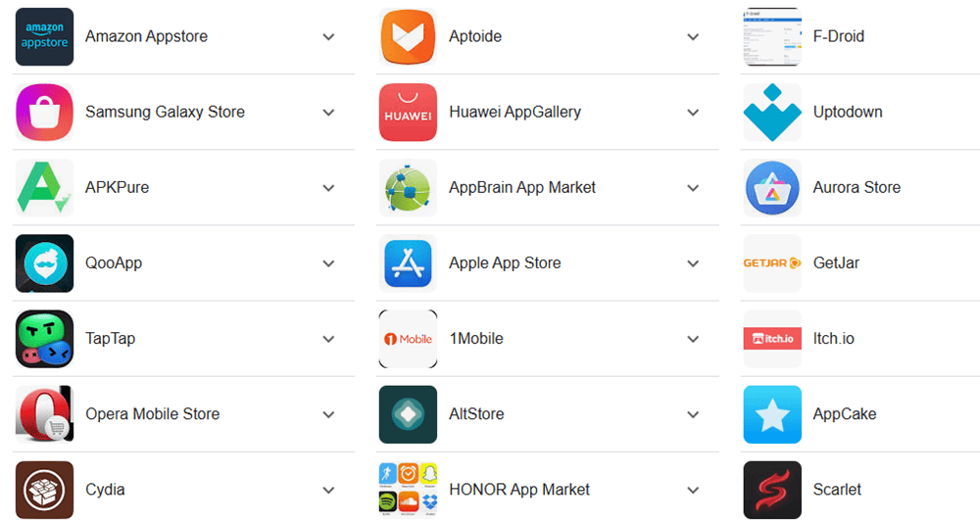Click the QooApp mascot icon
Screen dimensions: 980x523
(x=44, y=263)
